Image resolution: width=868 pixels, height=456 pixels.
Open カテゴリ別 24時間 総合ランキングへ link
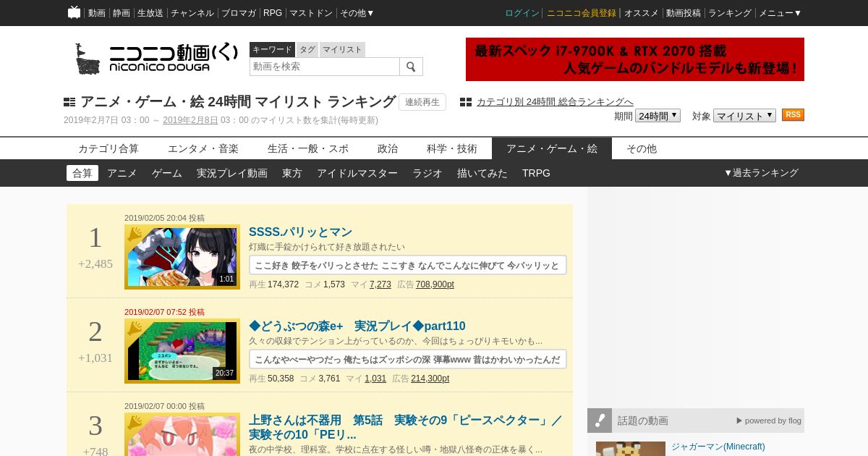tap(555, 102)
